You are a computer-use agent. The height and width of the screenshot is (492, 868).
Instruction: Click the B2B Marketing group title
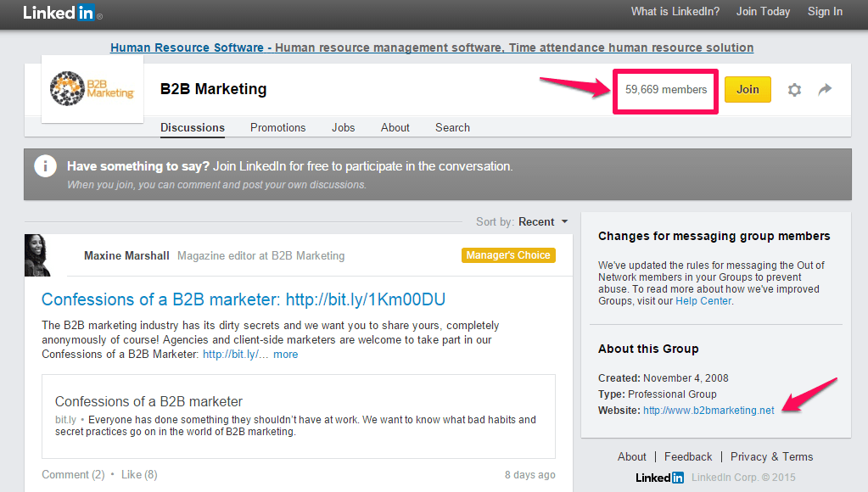pyautogui.click(x=213, y=89)
